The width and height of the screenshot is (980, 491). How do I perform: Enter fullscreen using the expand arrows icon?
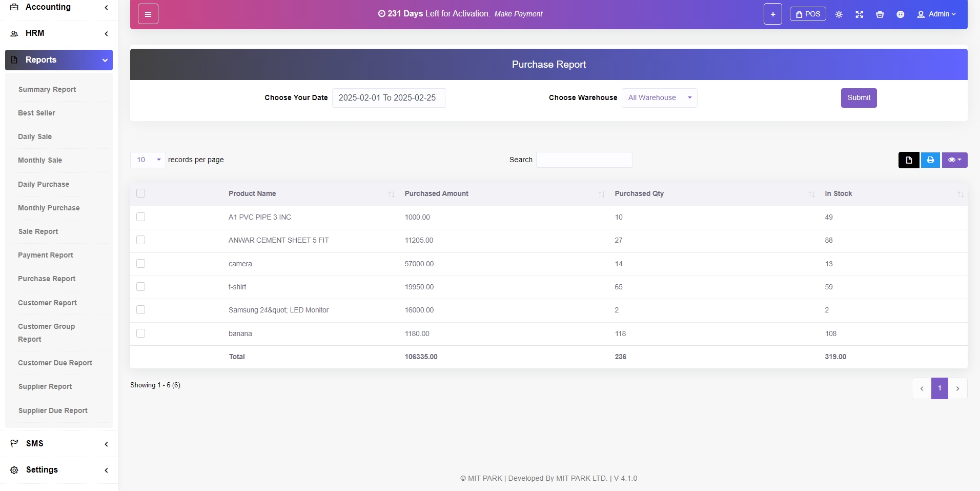[859, 14]
